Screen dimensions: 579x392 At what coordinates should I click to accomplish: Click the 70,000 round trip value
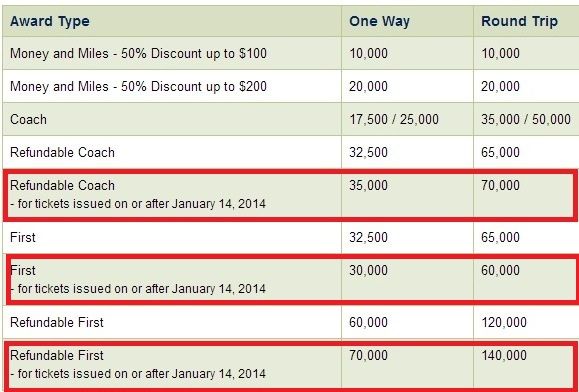(x=500, y=185)
